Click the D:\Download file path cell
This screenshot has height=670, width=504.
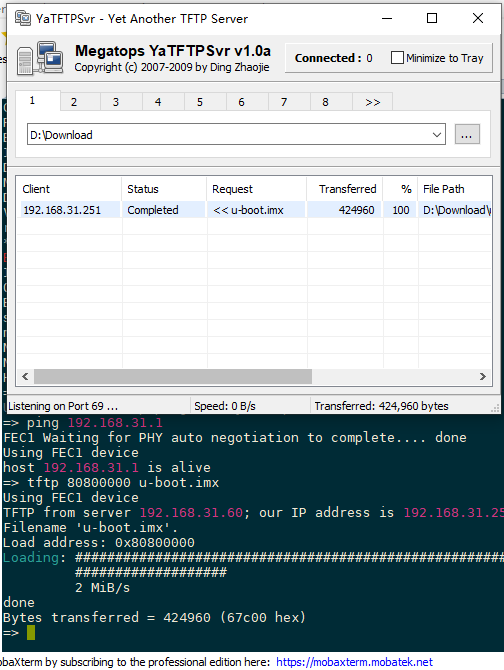pos(456,210)
